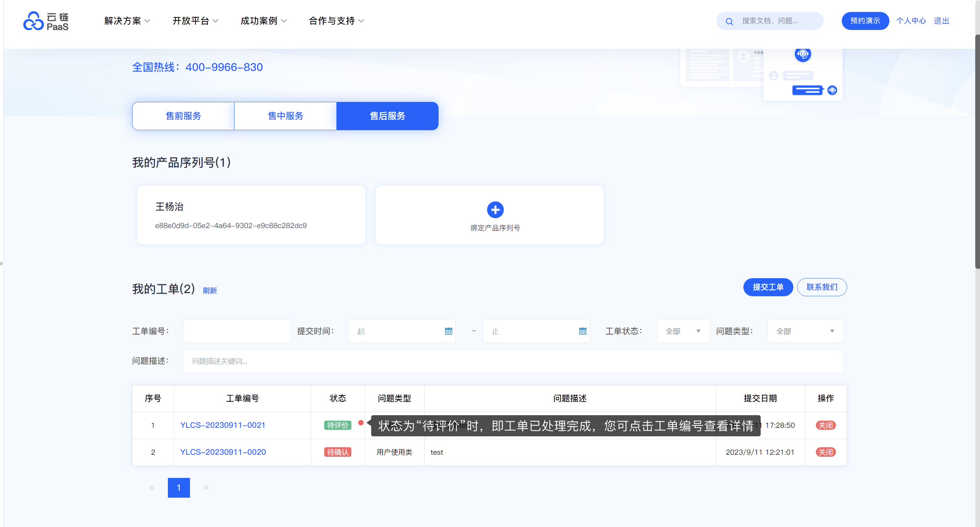Click the search magnifier icon
Screen dimensions: 980x527
coord(729,21)
